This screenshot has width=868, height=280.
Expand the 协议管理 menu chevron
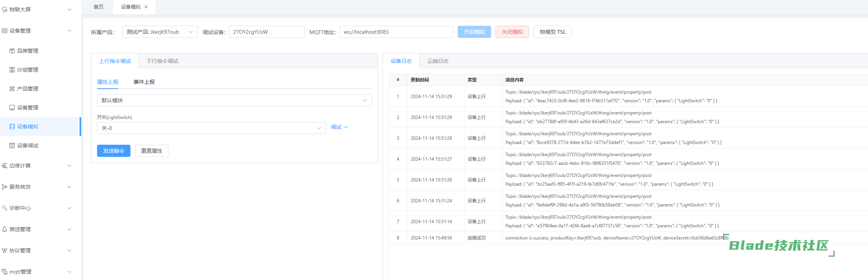(x=69, y=250)
